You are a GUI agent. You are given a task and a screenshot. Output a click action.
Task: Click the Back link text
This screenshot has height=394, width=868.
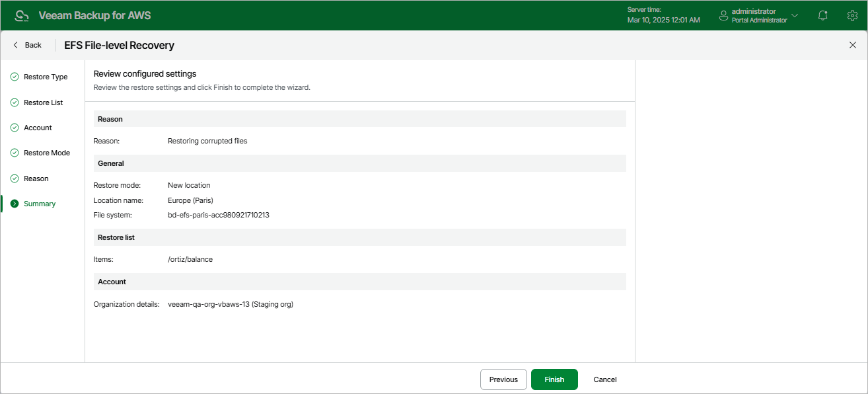33,45
